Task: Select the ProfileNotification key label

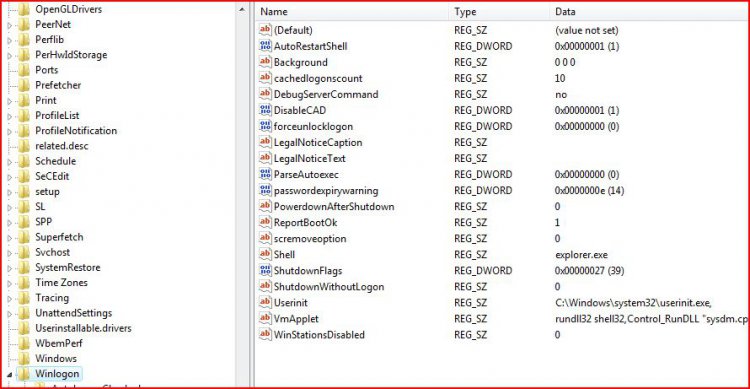Action: tap(76, 131)
